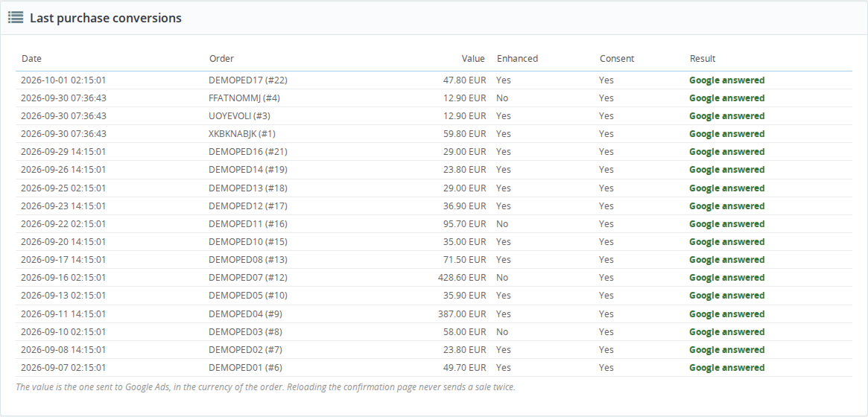Click the Value column header
The height and width of the screenshot is (417, 868).
point(473,59)
